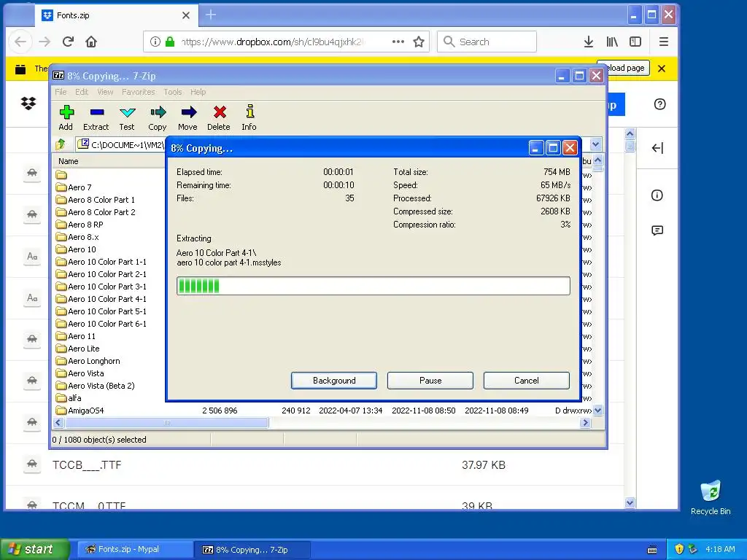
Task: Click the Dropbox logo
Action: click(28, 104)
